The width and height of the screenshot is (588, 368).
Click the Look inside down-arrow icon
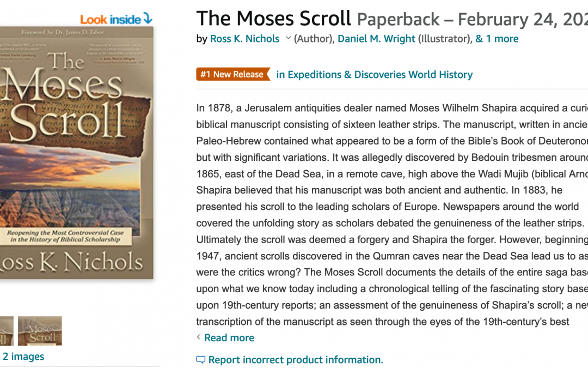(x=147, y=19)
